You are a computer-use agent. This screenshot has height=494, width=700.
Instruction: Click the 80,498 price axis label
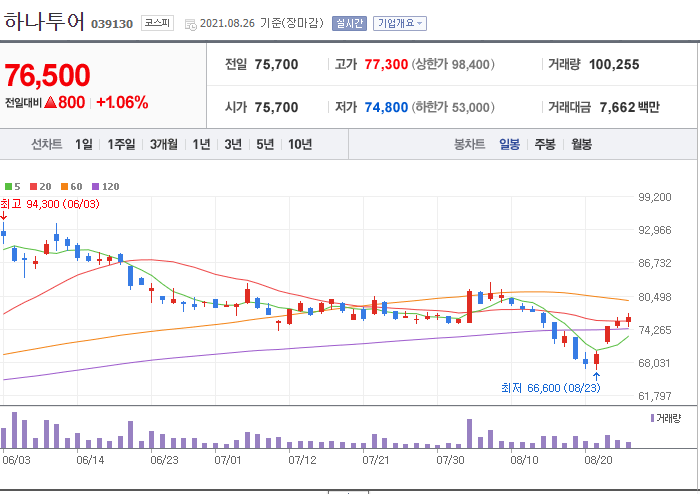tap(654, 297)
